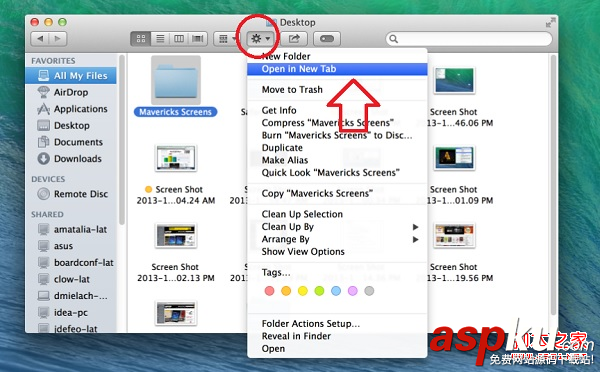Switch to column view
The image size is (600, 372).
pyautogui.click(x=179, y=39)
